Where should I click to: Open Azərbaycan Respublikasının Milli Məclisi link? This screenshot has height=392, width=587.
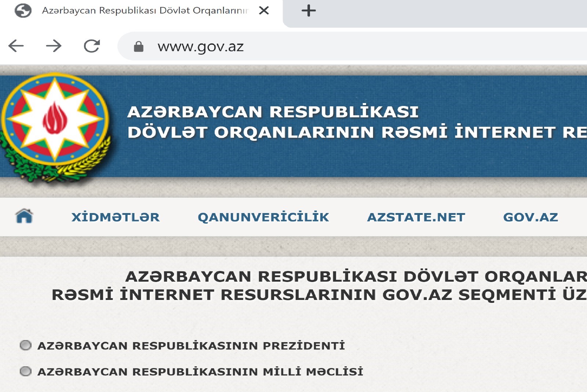200,372
